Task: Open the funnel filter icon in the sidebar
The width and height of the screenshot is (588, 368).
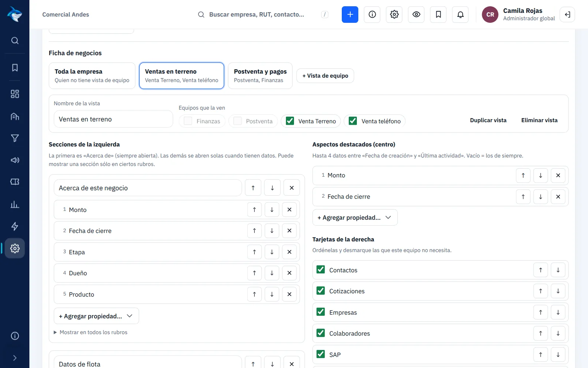Action: click(15, 138)
